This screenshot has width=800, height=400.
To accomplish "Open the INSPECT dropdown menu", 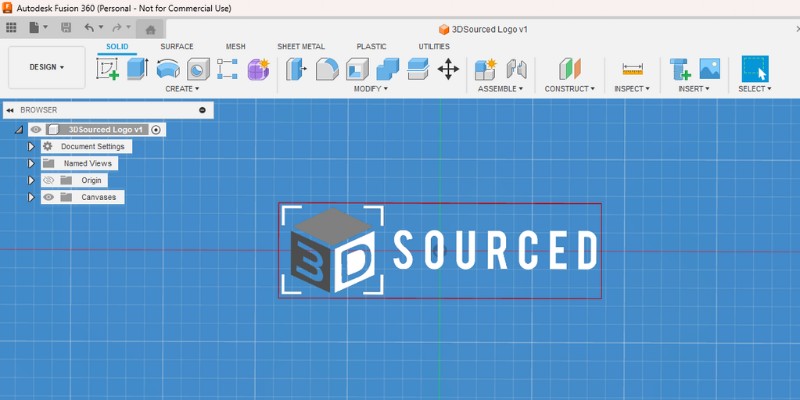I will point(632,89).
